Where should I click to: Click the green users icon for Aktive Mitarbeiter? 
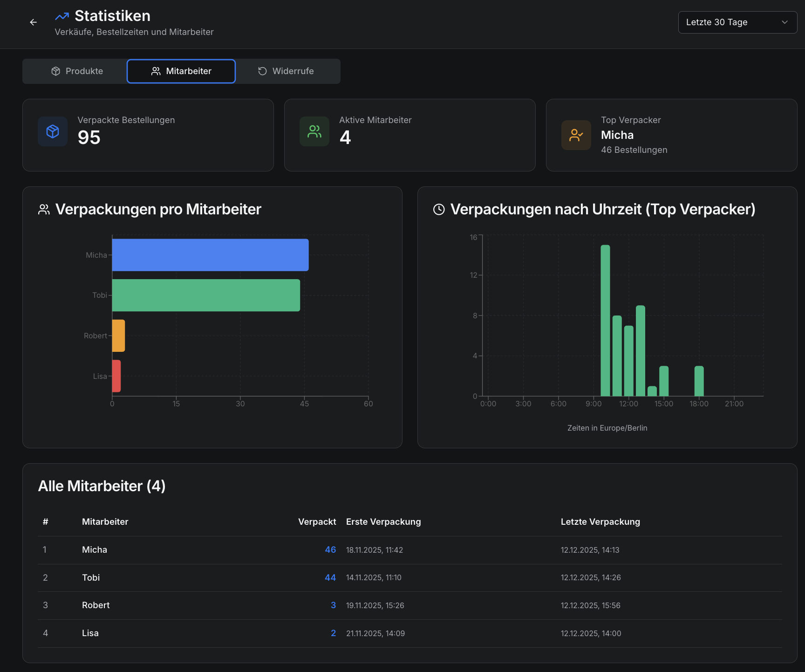(314, 132)
